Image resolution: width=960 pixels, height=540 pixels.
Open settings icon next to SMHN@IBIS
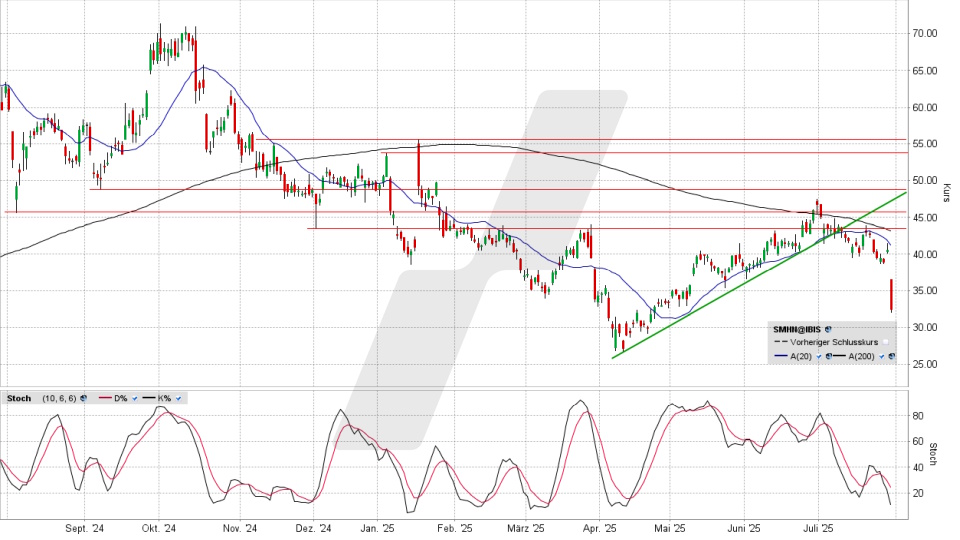click(x=828, y=329)
